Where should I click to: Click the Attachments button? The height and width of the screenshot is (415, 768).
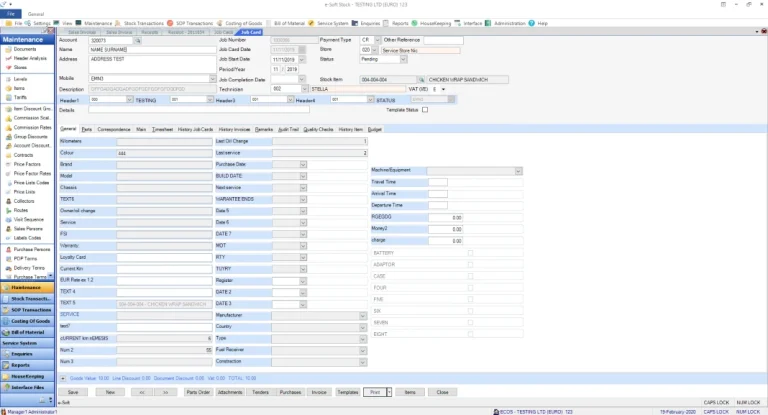pos(230,392)
